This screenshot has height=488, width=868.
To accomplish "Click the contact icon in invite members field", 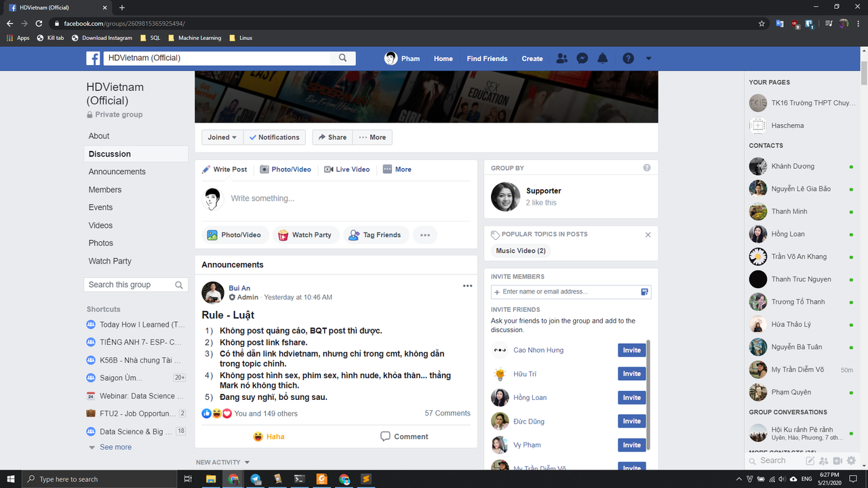I will click(644, 291).
